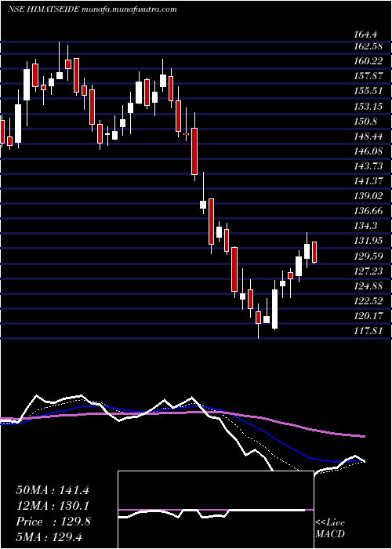Click the 160.22 price axis label

(x=368, y=61)
